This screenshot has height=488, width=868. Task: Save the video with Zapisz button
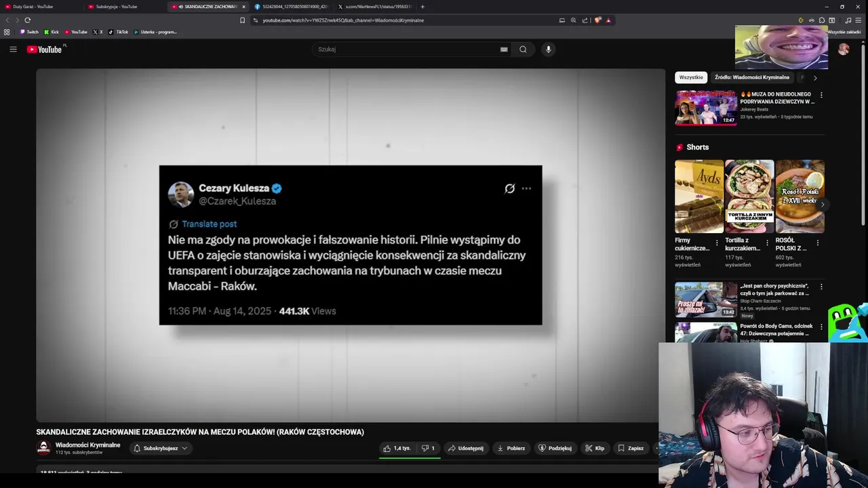click(x=631, y=448)
